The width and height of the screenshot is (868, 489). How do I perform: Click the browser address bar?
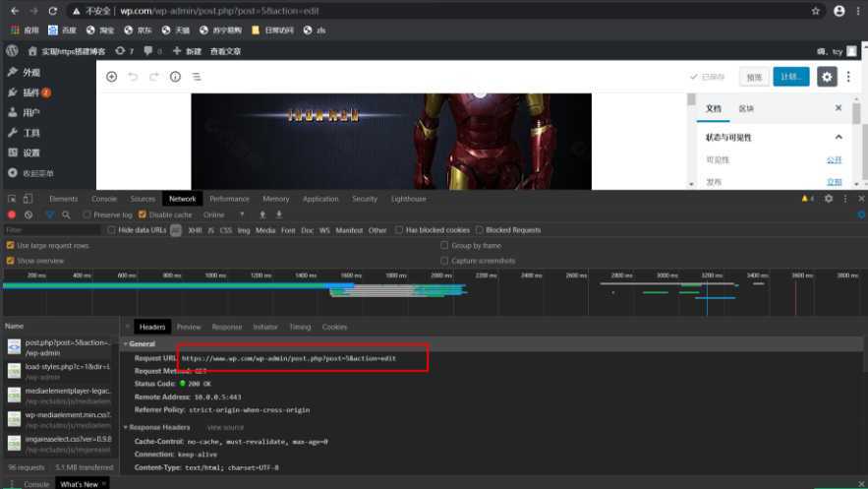pos(443,11)
